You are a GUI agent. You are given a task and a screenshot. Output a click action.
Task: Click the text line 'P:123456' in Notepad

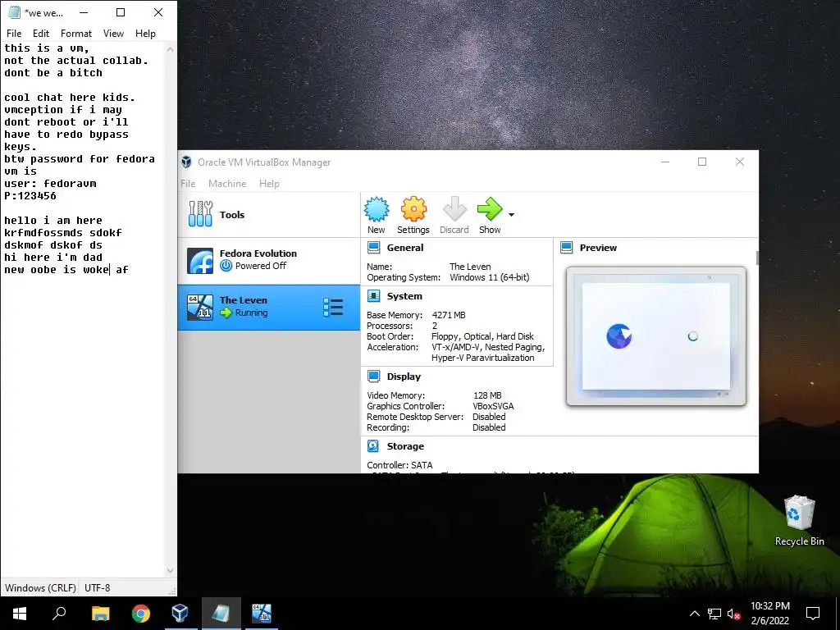tap(30, 195)
